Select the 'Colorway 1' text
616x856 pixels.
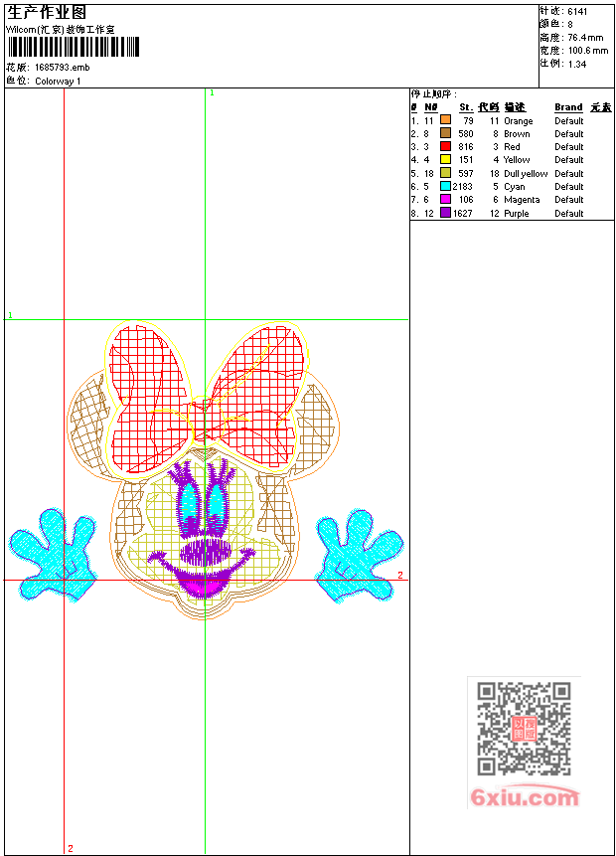click(58, 82)
